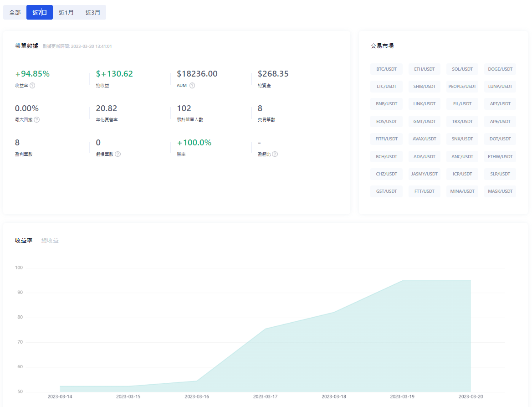The image size is (532, 407).
Task: Switch to the 近3月 tab
Action: click(93, 12)
